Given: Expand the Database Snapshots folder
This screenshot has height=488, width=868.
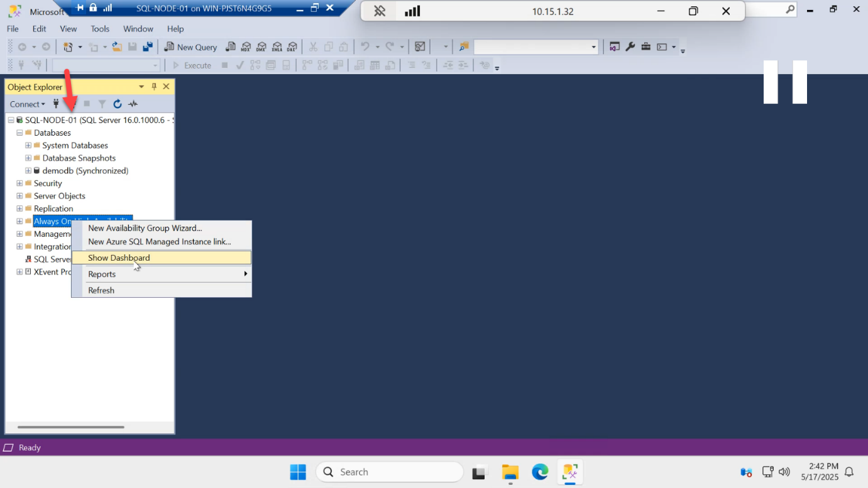Looking at the screenshot, I should pos(28,158).
